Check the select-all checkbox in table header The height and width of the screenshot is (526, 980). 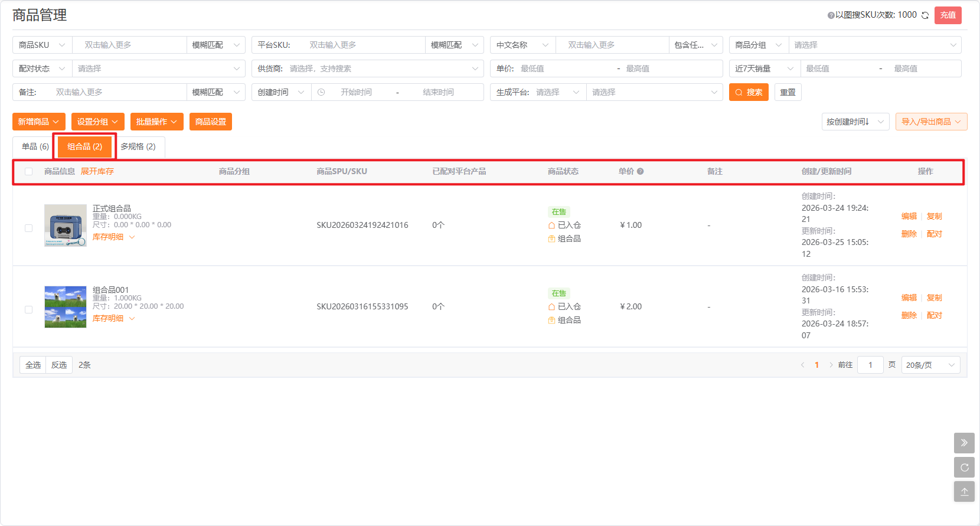[28, 172]
